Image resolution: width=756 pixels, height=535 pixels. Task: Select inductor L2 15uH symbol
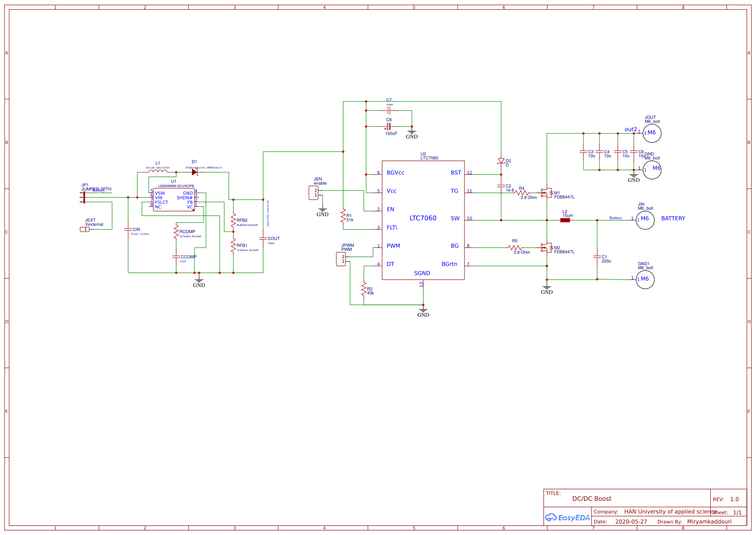coord(566,219)
